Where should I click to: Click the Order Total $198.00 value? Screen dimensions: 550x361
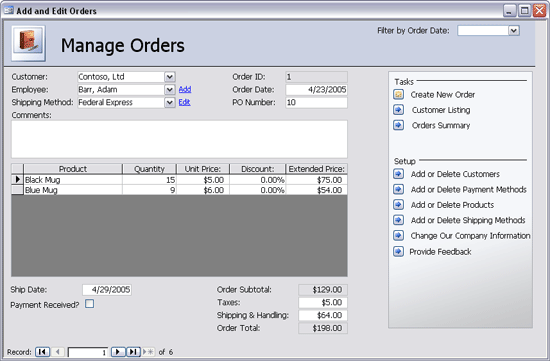323,328
